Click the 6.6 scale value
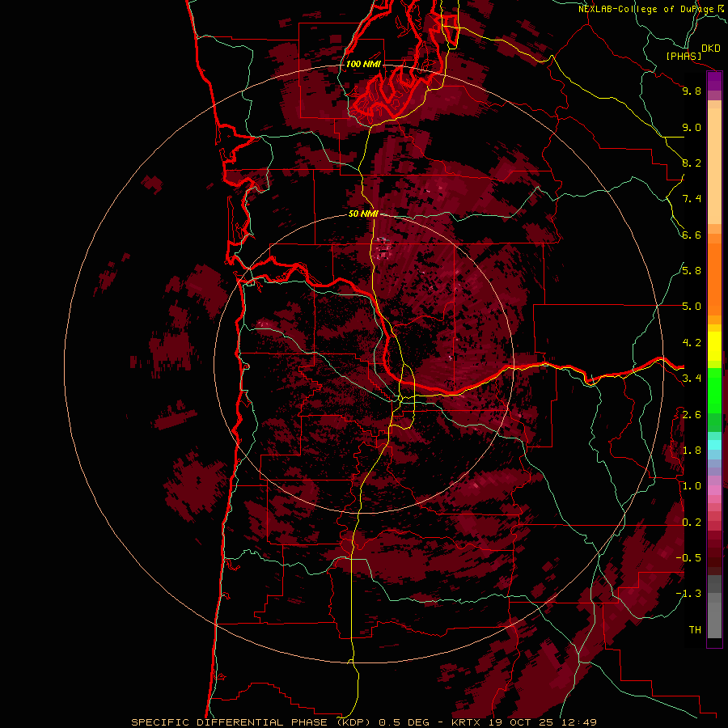Image resolution: width=728 pixels, height=728 pixels. [692, 235]
